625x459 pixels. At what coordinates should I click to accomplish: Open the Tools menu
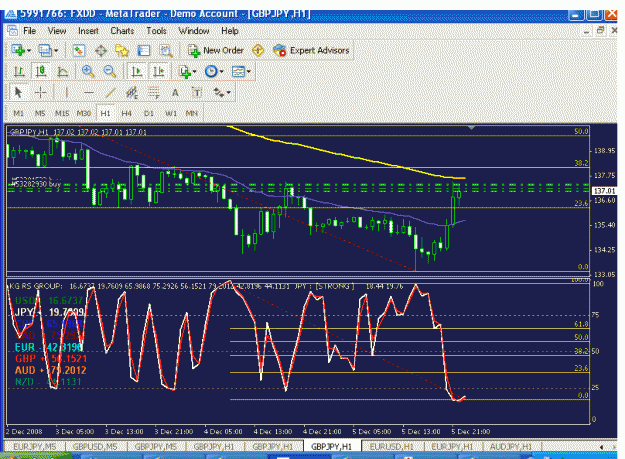[156, 31]
